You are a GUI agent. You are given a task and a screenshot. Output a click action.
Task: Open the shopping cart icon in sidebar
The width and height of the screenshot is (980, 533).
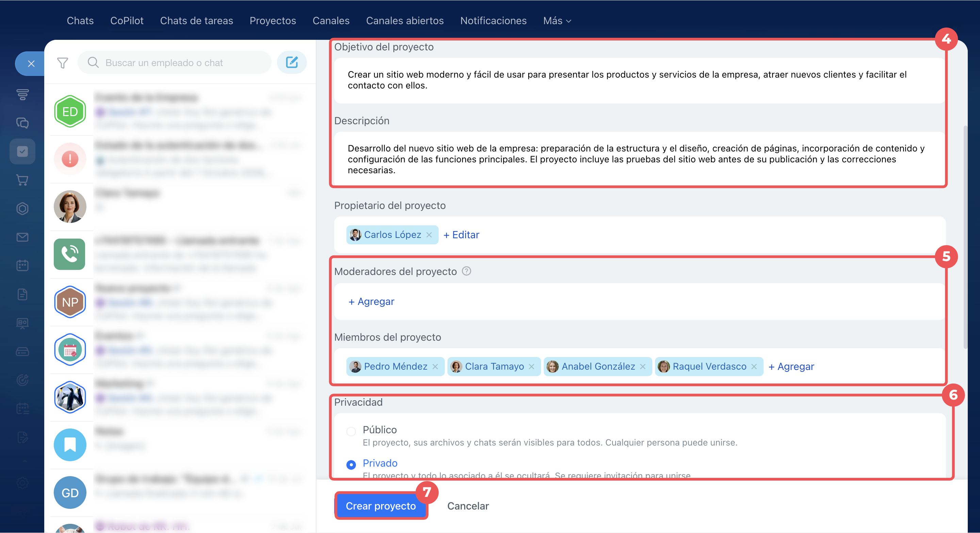pos(22,180)
